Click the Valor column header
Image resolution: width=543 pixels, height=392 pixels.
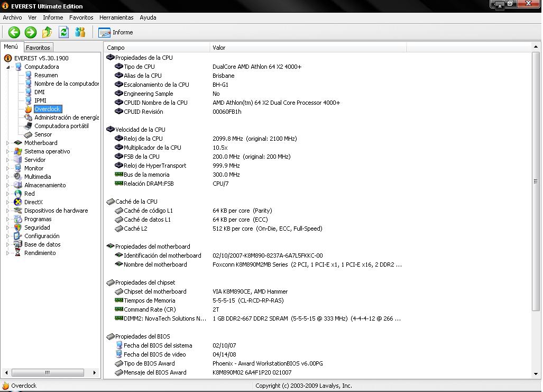219,48
